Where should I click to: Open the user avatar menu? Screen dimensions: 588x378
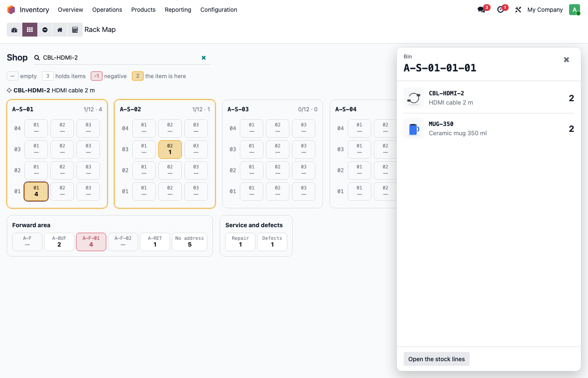(x=575, y=10)
